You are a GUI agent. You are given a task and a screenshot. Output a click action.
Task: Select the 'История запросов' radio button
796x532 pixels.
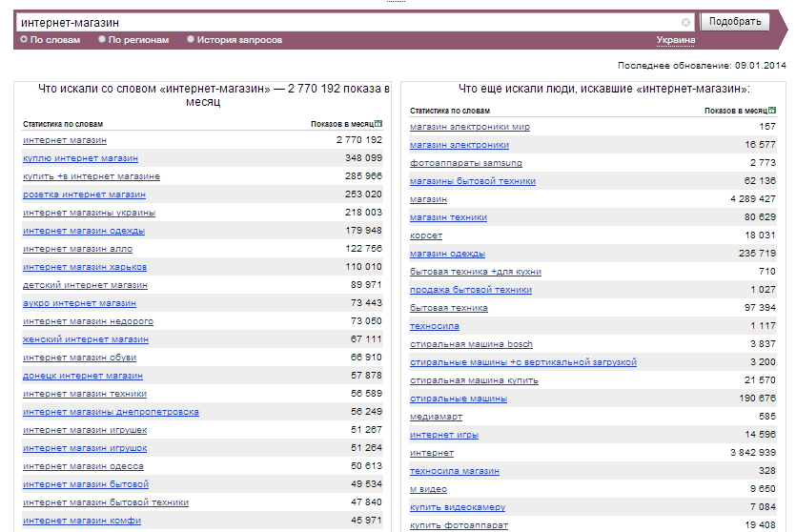(x=191, y=39)
